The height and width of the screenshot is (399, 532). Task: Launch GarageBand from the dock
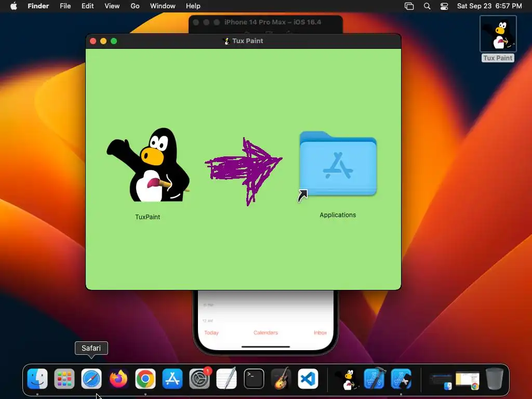(281, 379)
